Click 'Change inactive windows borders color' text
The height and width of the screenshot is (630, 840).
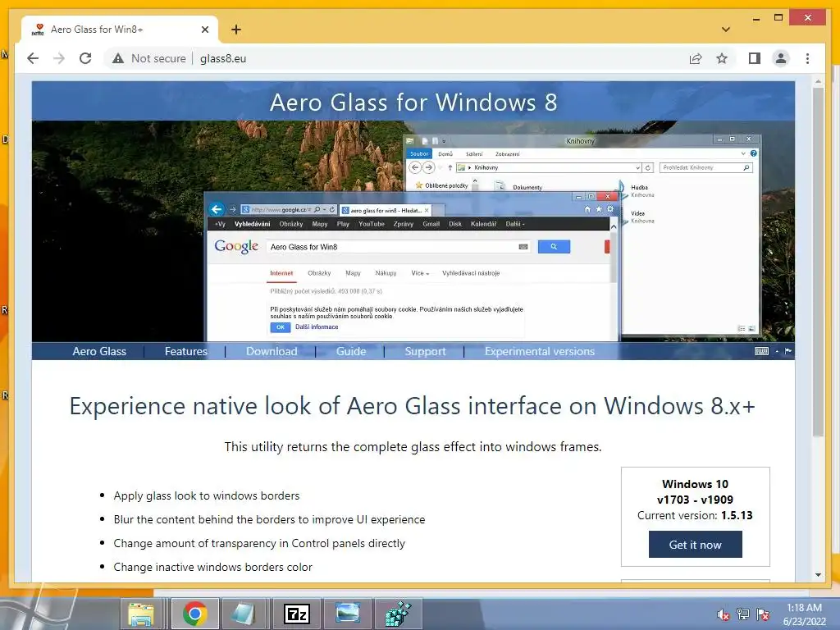click(212, 567)
